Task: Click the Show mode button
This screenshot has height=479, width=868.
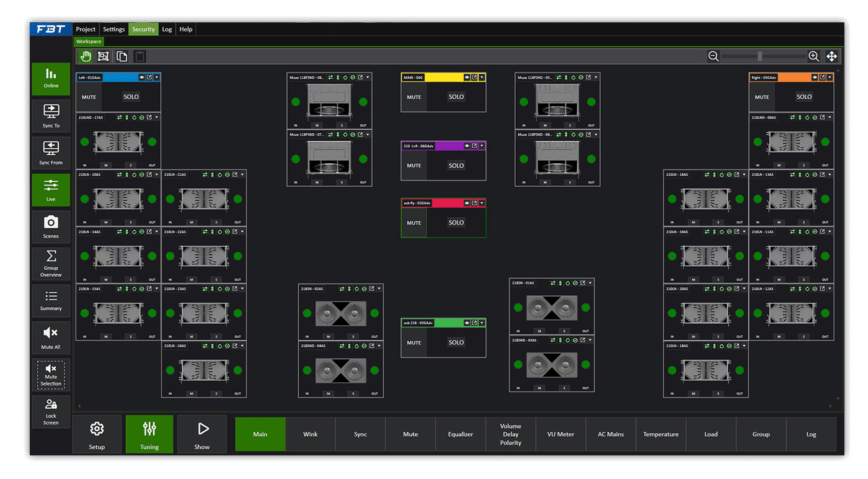Action: coord(202,434)
